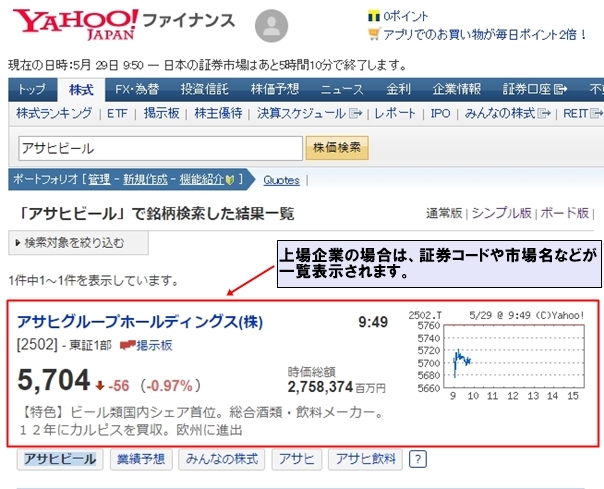604x489 pixels.
Task: Click the REIT link
Action: pos(575,114)
